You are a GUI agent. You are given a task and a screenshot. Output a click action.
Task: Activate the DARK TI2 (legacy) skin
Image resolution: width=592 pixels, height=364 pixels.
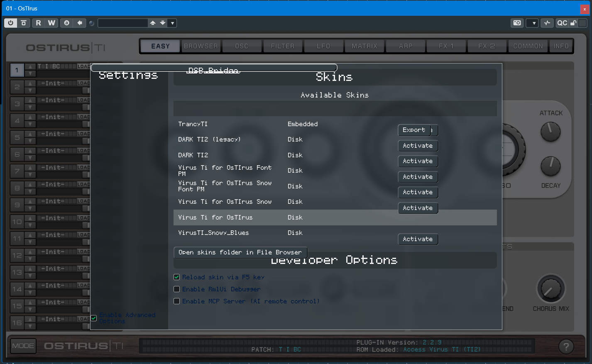coord(418,146)
